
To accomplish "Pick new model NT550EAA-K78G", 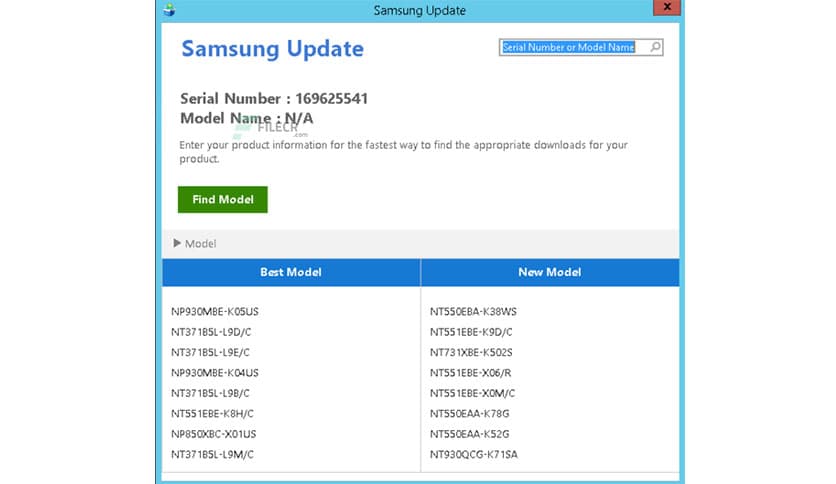I will pyautogui.click(x=470, y=414).
